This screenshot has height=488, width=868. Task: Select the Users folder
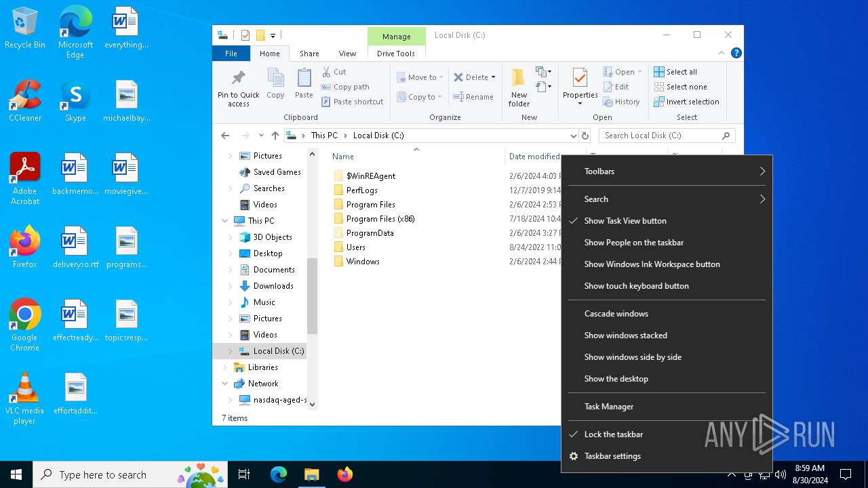(355, 247)
